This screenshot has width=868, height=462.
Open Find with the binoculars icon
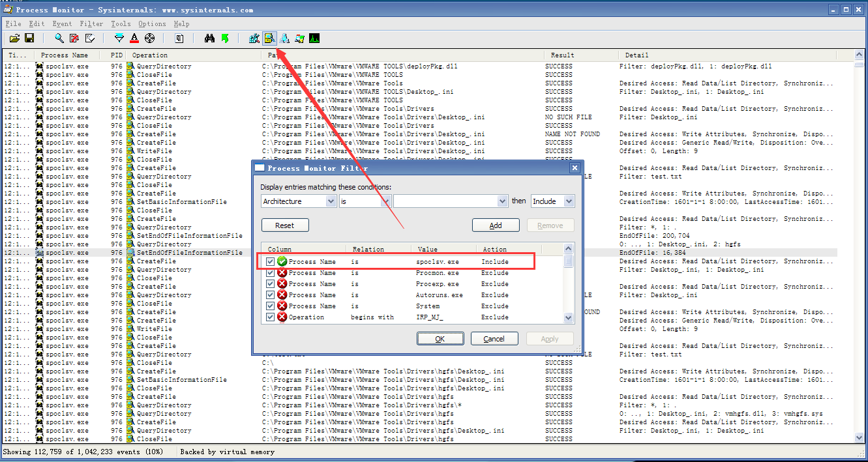coord(209,38)
